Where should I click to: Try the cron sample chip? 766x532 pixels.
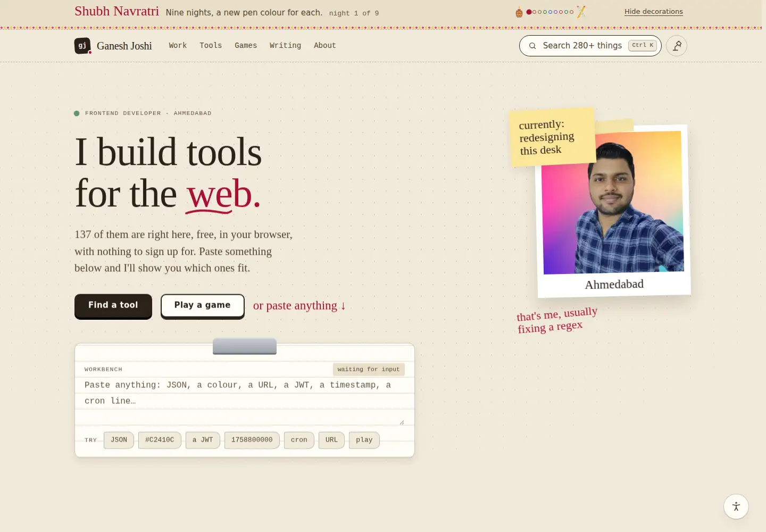coord(299,440)
